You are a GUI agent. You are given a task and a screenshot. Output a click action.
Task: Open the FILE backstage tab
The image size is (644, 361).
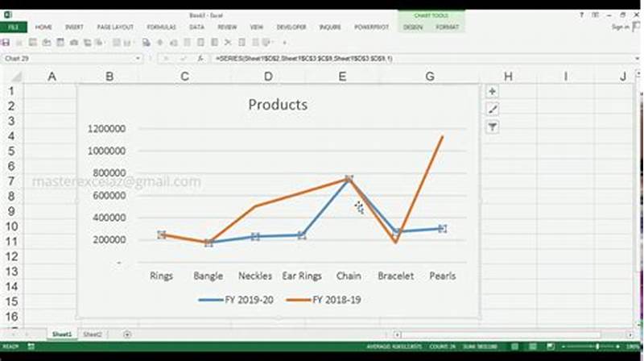[14, 27]
